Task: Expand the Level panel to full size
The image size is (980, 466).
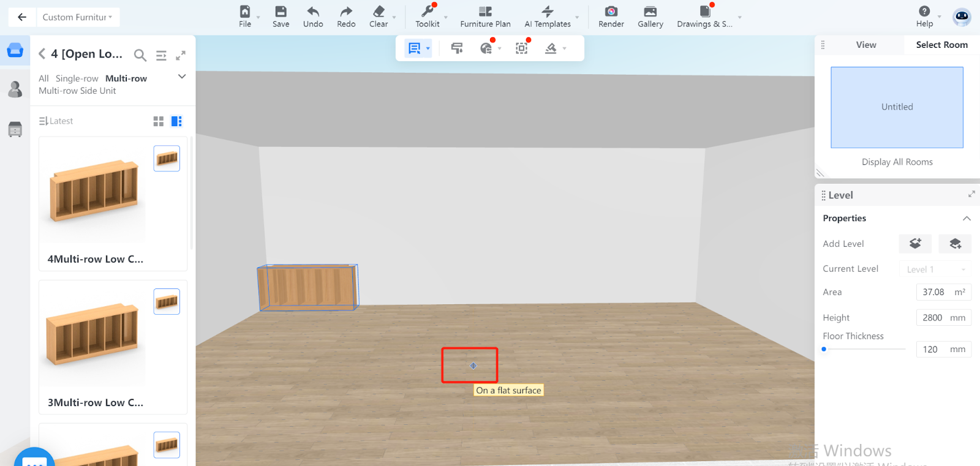Action: [971, 194]
